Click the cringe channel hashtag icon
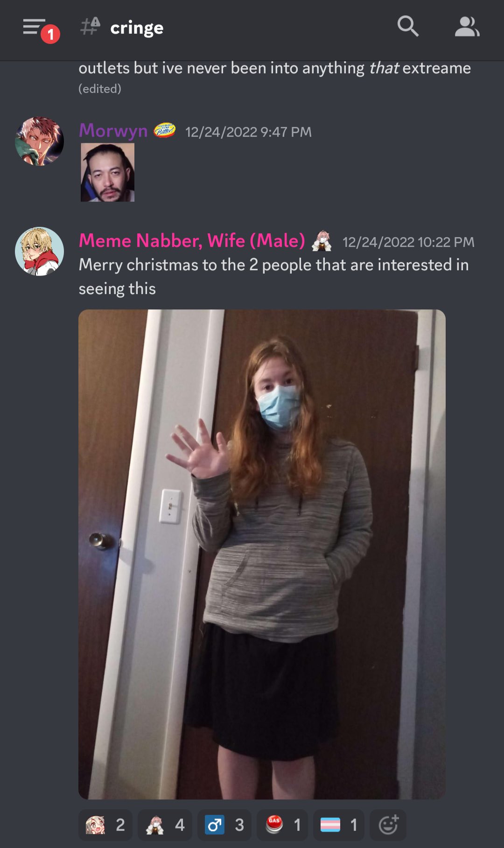Image resolution: width=504 pixels, height=848 pixels. pyautogui.click(x=90, y=26)
